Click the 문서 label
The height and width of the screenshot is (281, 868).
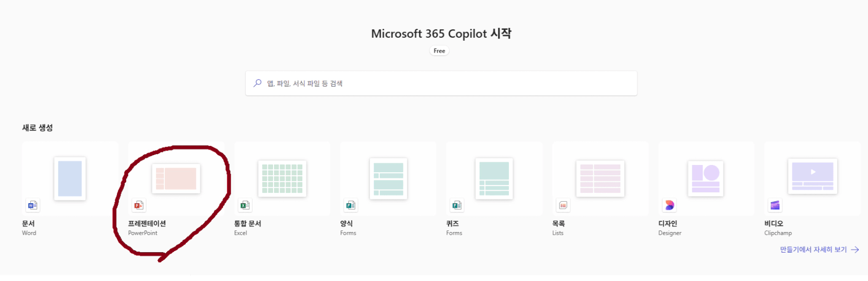coord(28,223)
